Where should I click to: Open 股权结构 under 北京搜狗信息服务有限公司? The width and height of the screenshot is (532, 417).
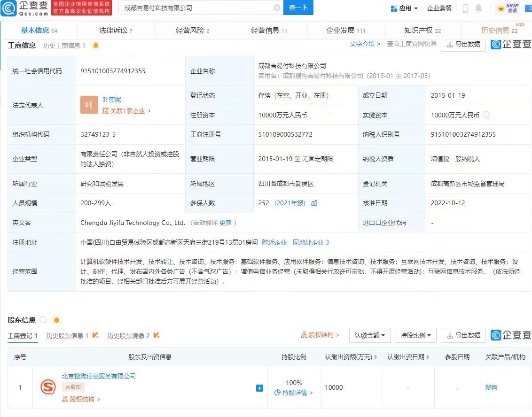[x=81, y=399]
